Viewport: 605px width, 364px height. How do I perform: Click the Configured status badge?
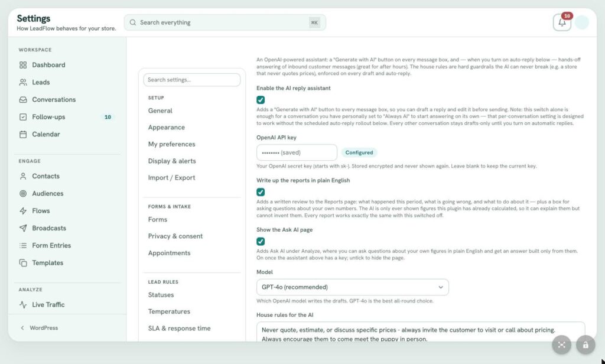pyautogui.click(x=359, y=152)
